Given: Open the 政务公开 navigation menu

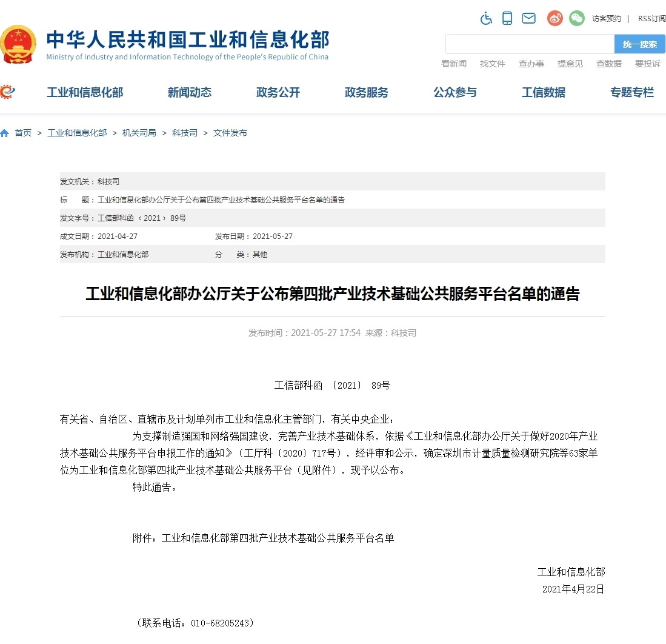Looking at the screenshot, I should 278,93.
